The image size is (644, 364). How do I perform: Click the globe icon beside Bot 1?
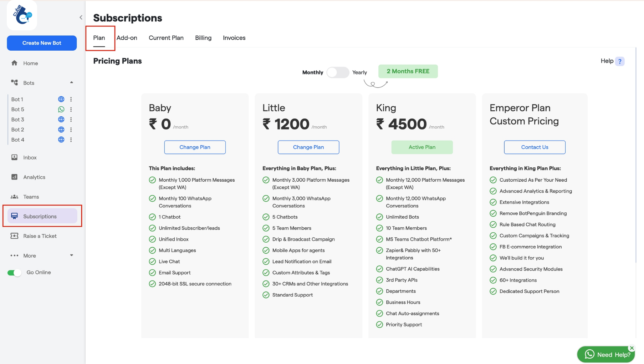tap(61, 99)
